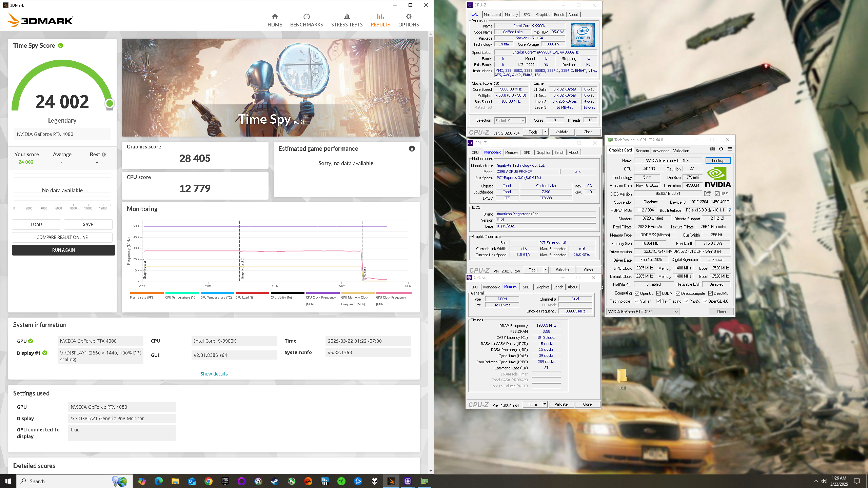The image size is (868, 488).
Task: Click the Show details link
Action: (x=214, y=374)
